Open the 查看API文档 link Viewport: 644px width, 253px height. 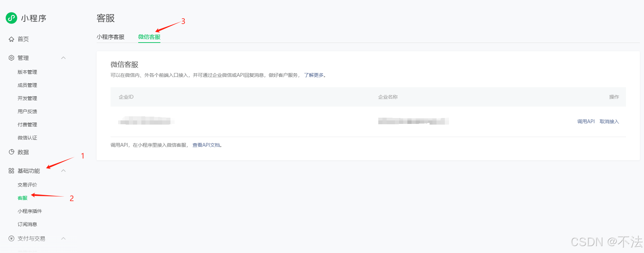[206, 145]
